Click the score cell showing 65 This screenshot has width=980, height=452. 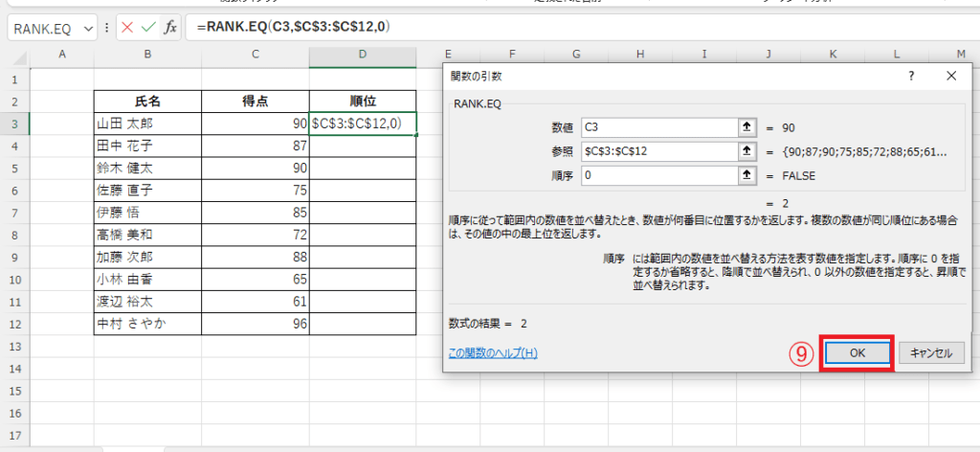click(255, 280)
